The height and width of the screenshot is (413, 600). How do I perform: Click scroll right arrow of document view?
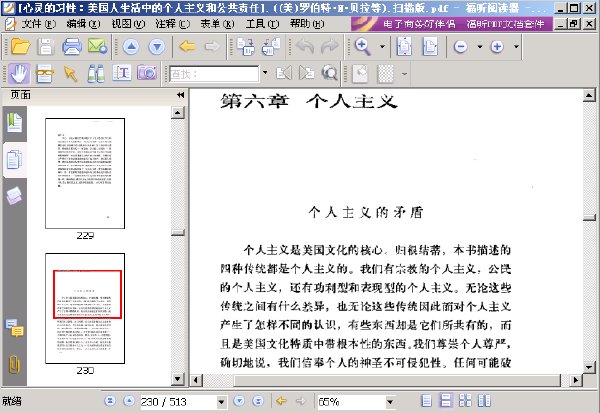coord(576,380)
